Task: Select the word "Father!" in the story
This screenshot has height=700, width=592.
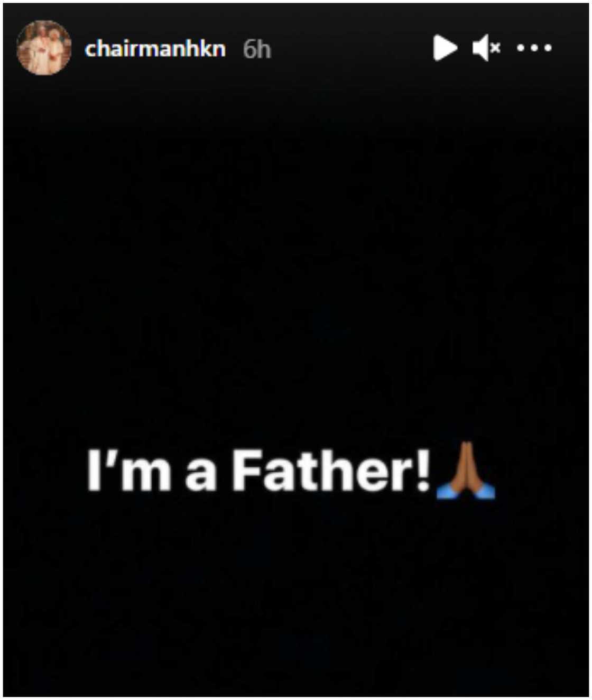Action: 331,470
